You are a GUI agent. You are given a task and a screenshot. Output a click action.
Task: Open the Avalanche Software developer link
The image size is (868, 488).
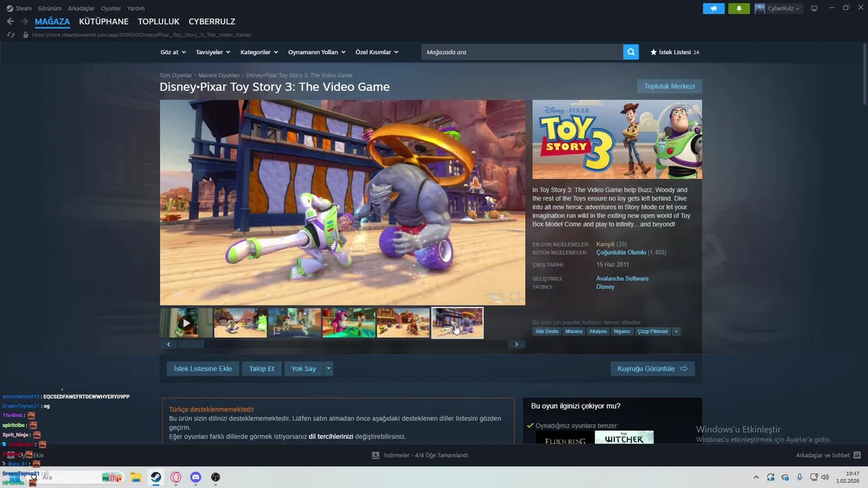point(623,279)
